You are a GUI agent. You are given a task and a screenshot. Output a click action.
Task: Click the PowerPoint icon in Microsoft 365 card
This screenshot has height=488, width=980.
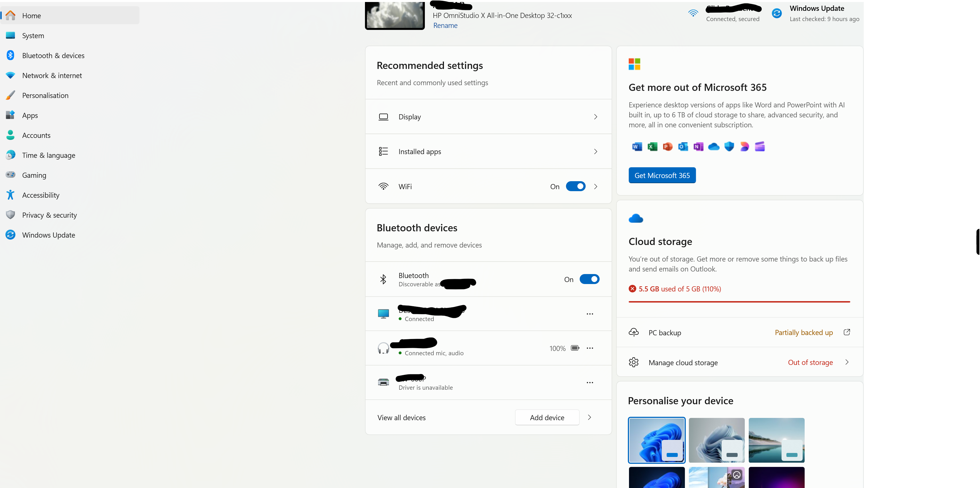point(668,147)
